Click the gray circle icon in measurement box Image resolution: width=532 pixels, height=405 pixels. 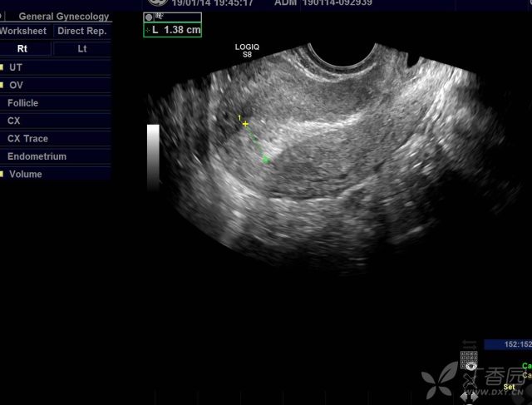[x=149, y=17]
